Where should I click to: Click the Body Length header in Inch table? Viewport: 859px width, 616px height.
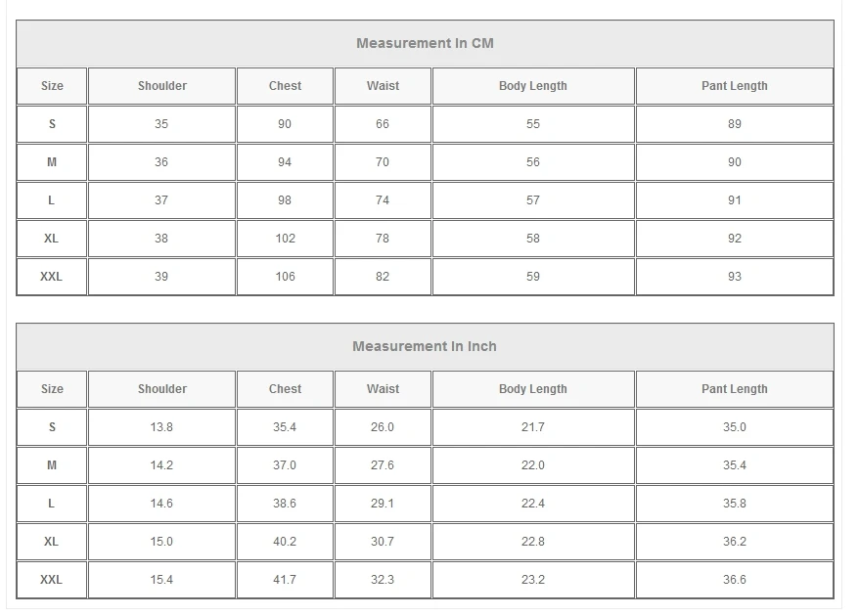(533, 389)
